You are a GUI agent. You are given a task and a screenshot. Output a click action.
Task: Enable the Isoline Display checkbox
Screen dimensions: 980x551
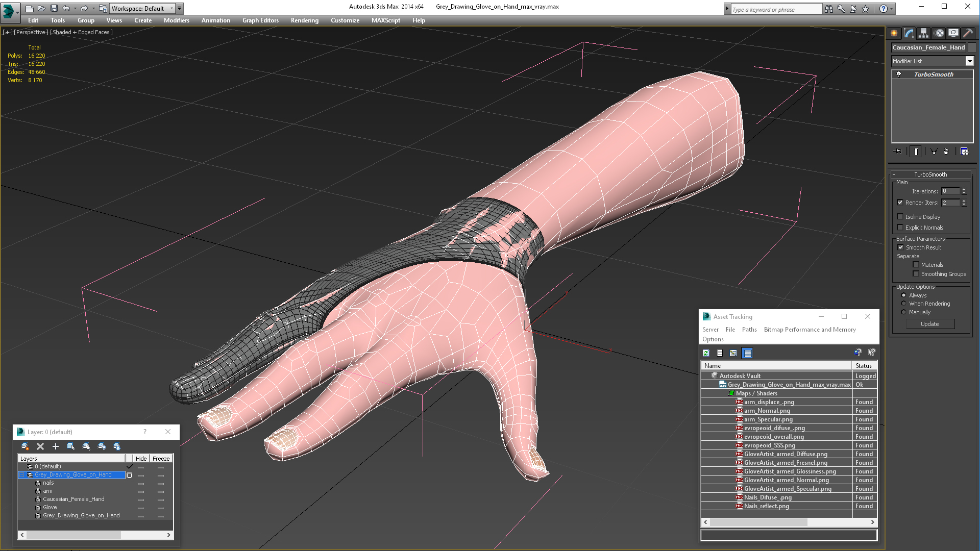[900, 217]
